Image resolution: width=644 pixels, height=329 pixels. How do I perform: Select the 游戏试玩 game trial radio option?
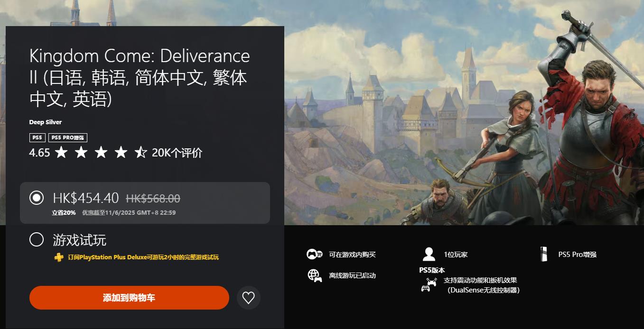37,239
